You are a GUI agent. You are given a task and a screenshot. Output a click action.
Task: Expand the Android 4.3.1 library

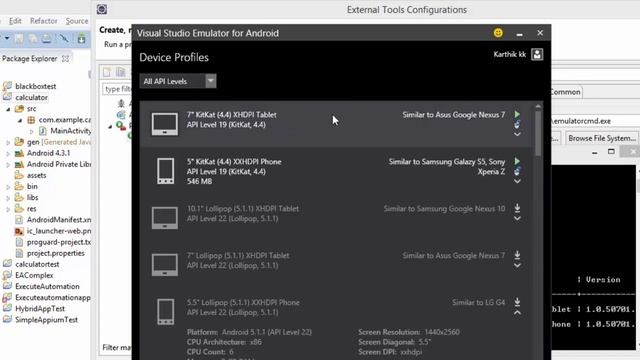click(x=8, y=153)
